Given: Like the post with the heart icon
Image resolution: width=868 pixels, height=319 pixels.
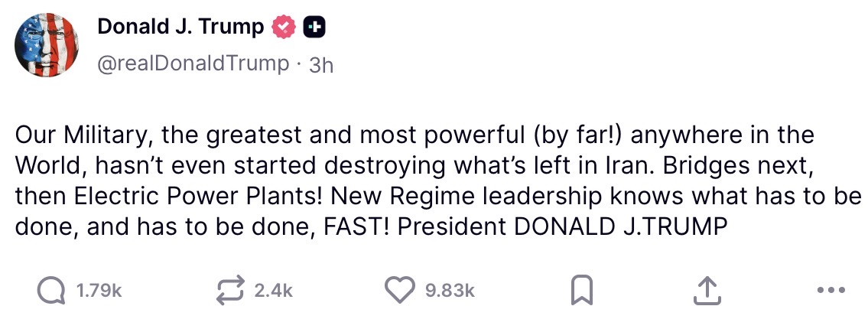Looking at the screenshot, I should click(x=398, y=290).
